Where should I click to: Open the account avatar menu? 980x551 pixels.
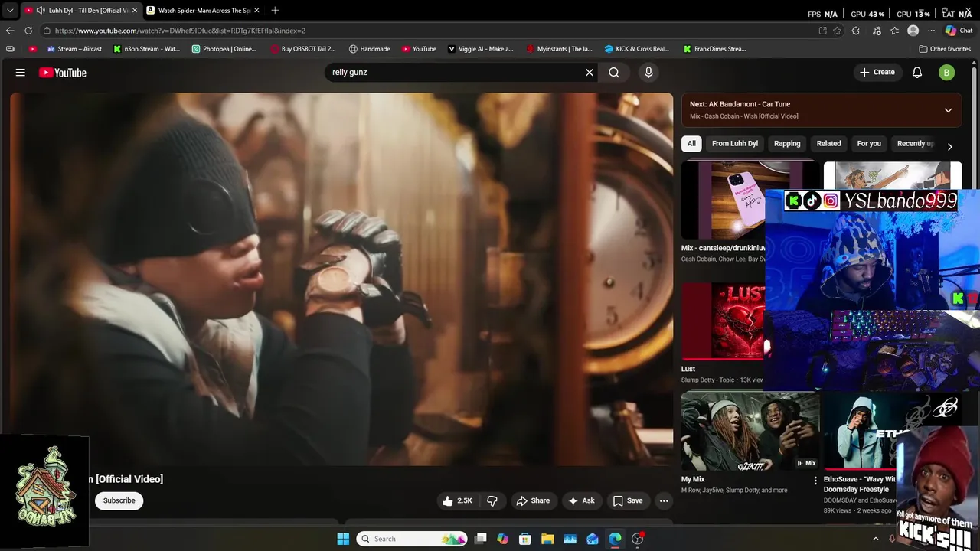947,73
